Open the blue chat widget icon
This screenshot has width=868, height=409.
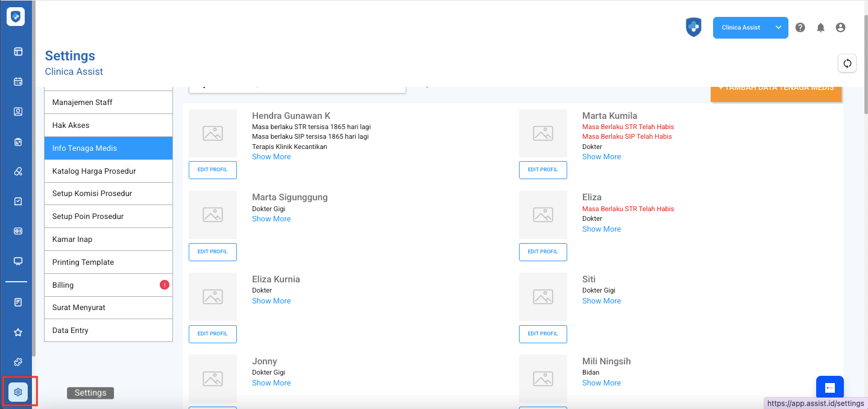(x=829, y=387)
